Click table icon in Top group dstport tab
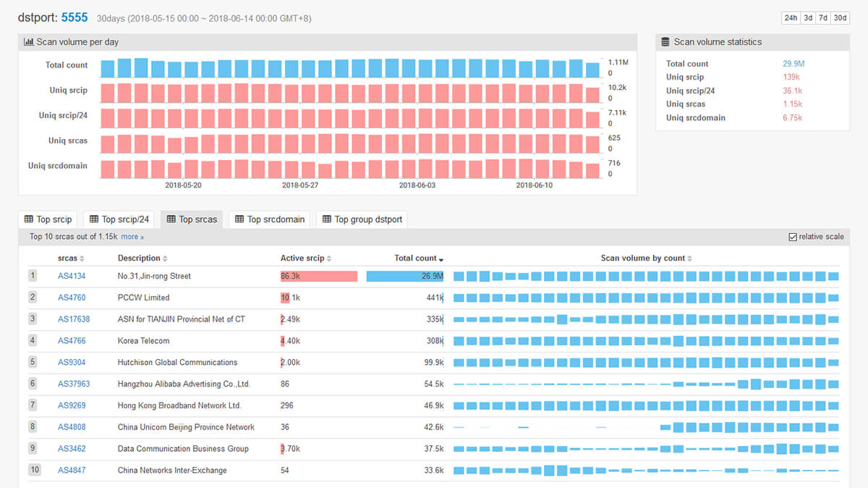This screenshot has width=868, height=488. [327, 219]
